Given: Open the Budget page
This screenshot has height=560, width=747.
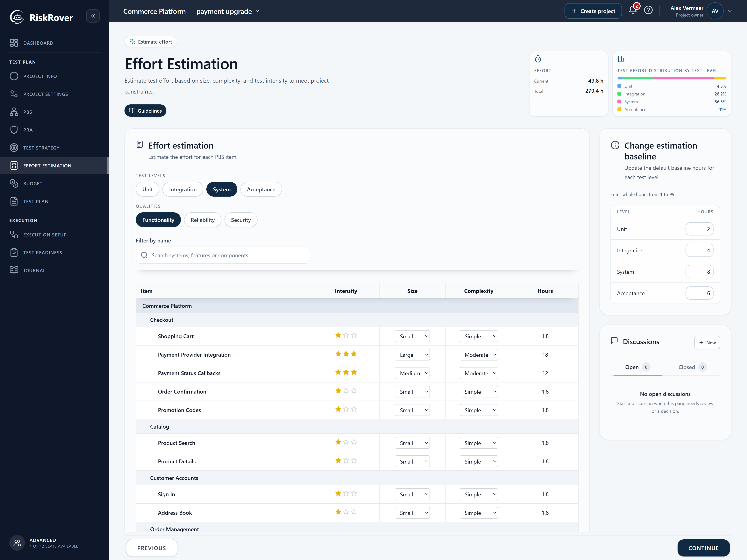Looking at the screenshot, I should click(x=54, y=184).
